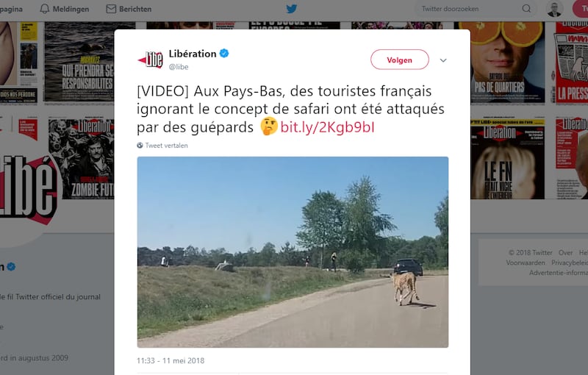
Task: Click the thinking face emoji in tweet
Action: pyautogui.click(x=268, y=126)
